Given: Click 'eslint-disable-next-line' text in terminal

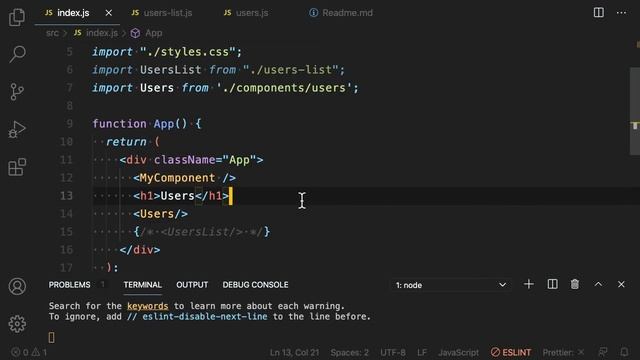Looking at the screenshot, I should click(205, 316).
